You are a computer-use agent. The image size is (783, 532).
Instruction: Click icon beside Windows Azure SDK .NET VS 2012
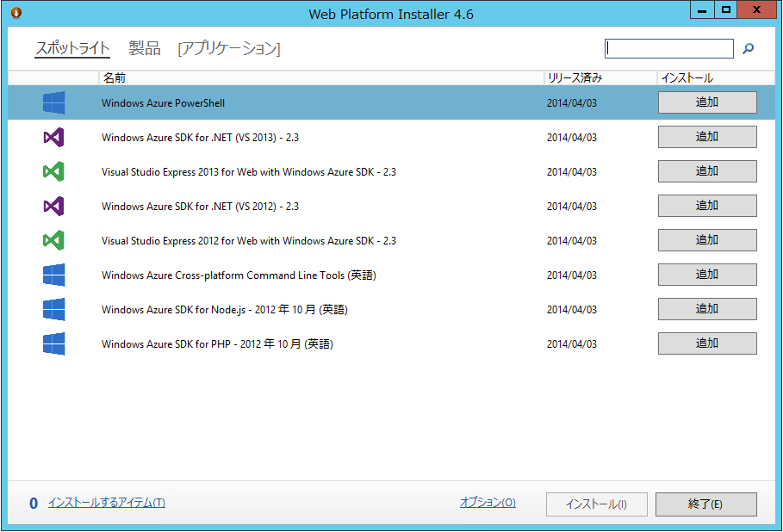[x=54, y=206]
